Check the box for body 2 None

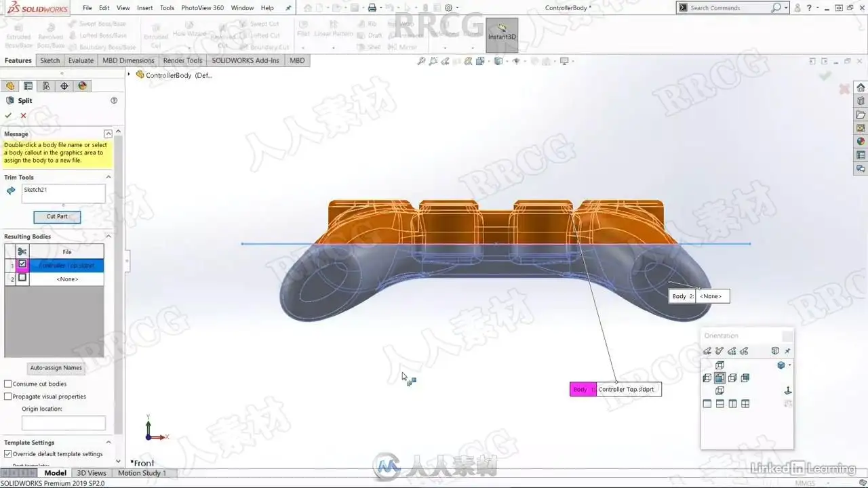[x=22, y=278]
